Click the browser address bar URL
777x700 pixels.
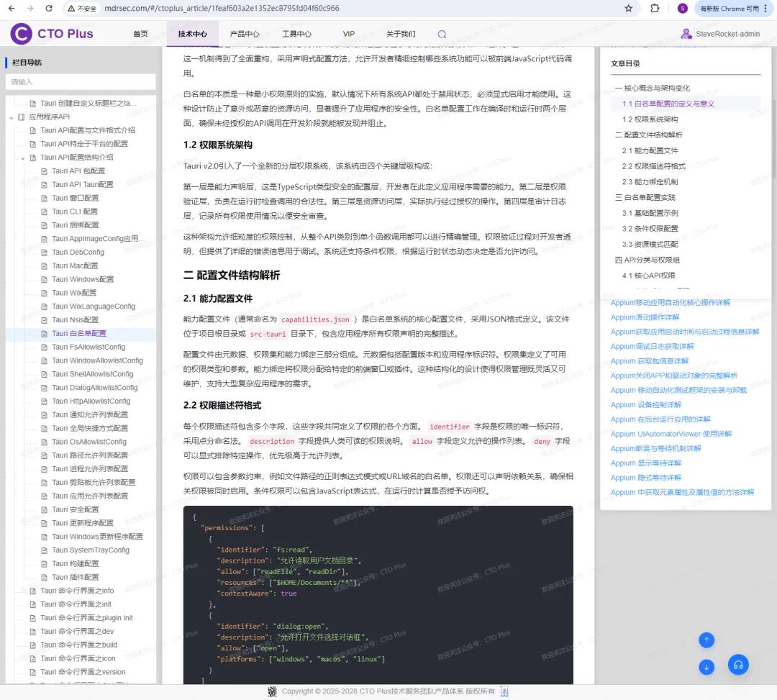click(222, 9)
